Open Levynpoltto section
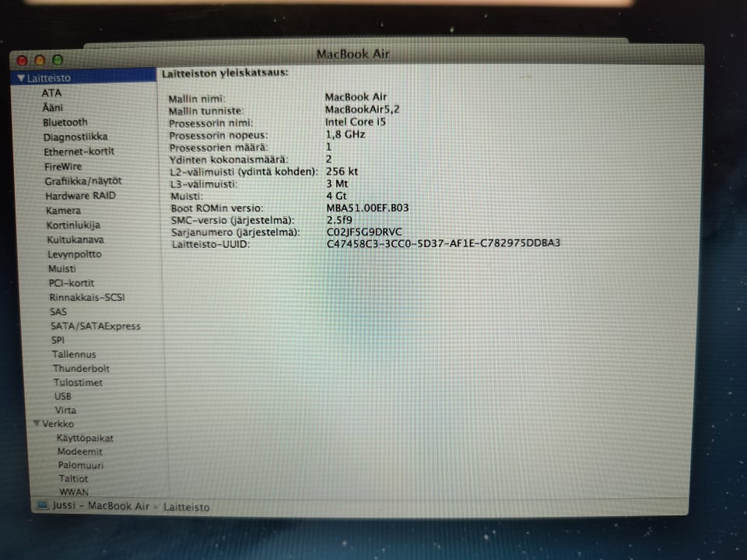This screenshot has width=747, height=560. [75, 254]
